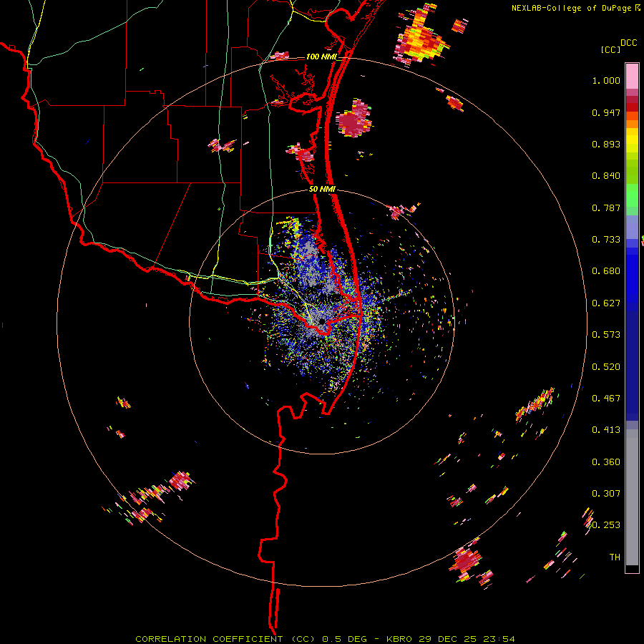Click the pink top segment of color bar

pos(632,76)
